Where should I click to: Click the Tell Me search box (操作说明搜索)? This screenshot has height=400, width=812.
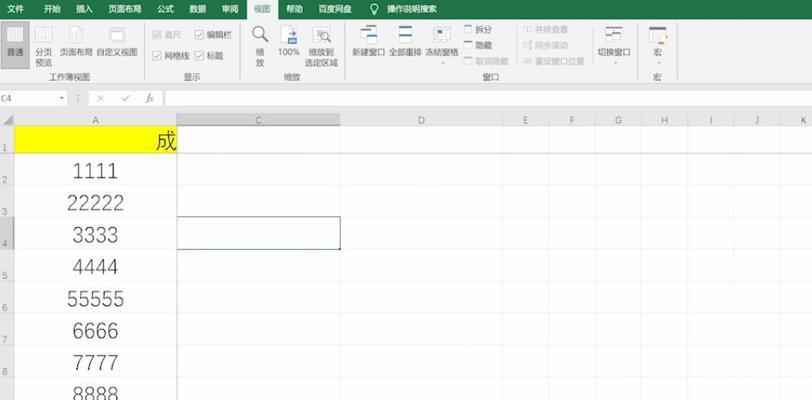pos(412,9)
